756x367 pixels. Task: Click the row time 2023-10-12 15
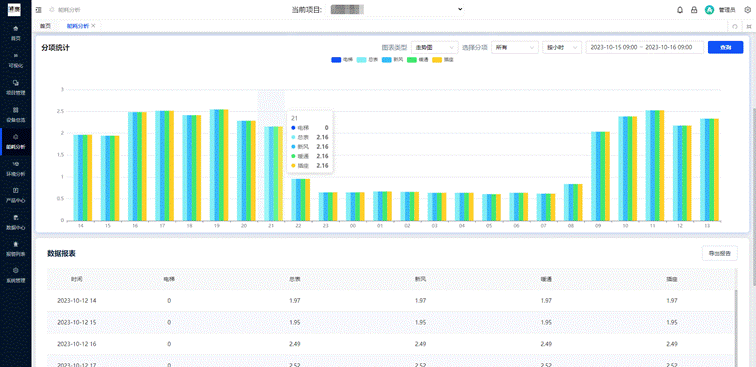pos(77,322)
